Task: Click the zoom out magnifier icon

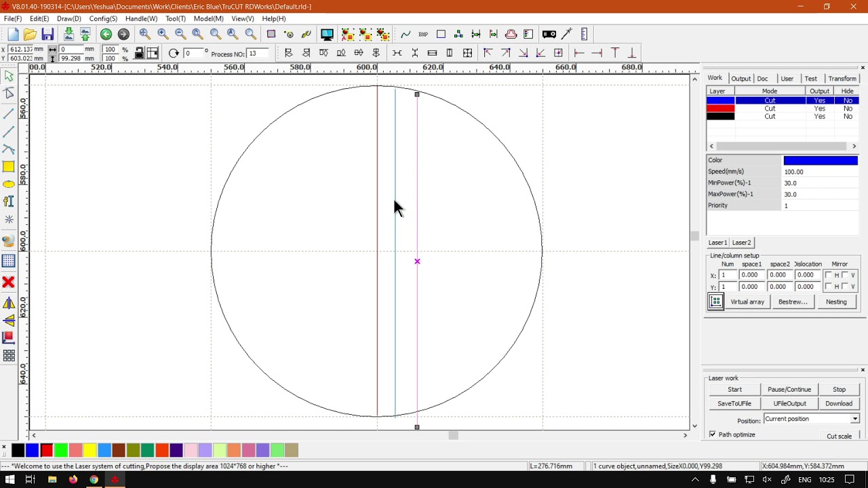Action: pos(180,35)
